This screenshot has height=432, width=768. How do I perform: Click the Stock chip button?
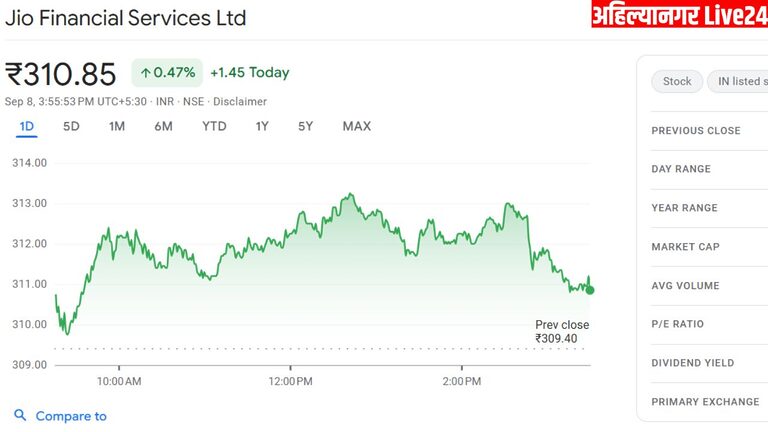677,82
